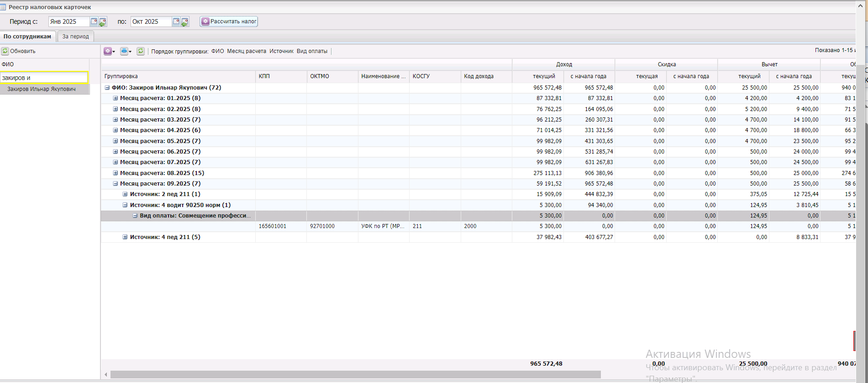Switch to the По сотрудникам tab
Image resolution: width=868 pixels, height=383 pixels.
28,37
